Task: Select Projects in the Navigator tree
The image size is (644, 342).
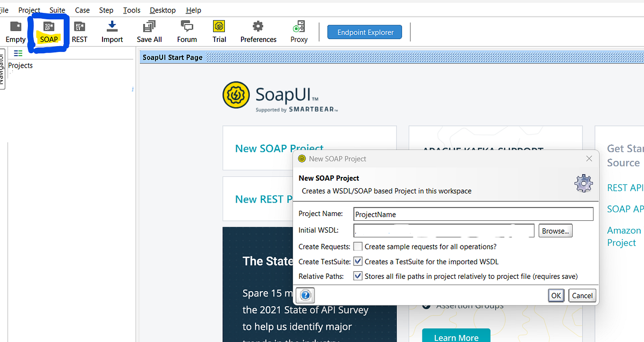Action: pyautogui.click(x=20, y=65)
